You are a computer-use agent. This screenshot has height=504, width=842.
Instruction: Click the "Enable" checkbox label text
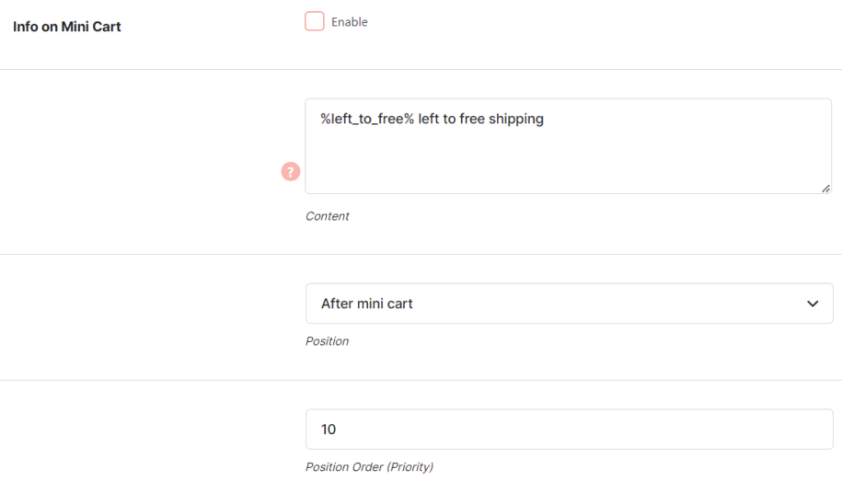click(x=350, y=22)
